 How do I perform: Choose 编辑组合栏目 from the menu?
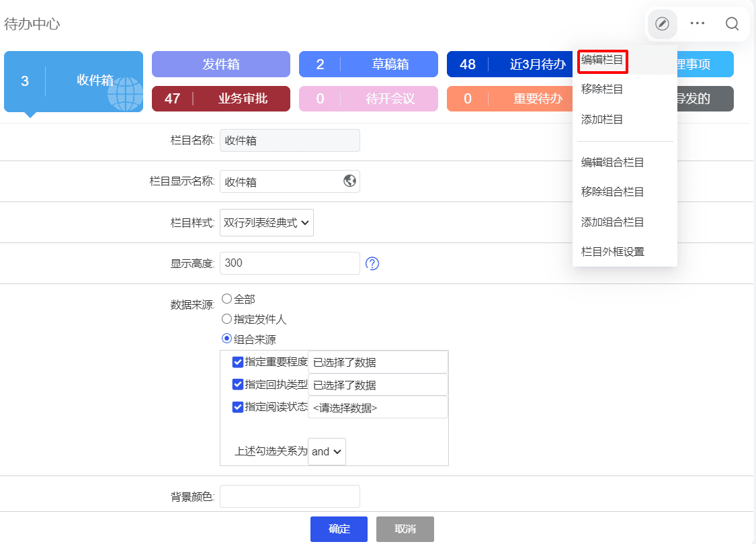pos(613,163)
